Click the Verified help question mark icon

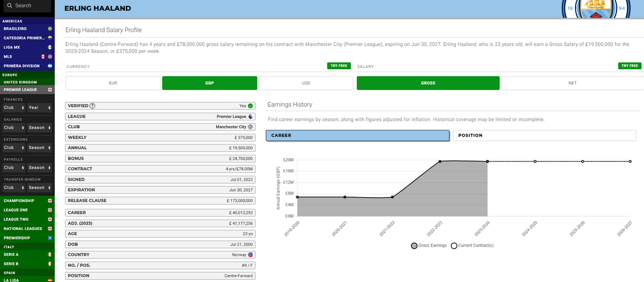pyautogui.click(x=93, y=106)
